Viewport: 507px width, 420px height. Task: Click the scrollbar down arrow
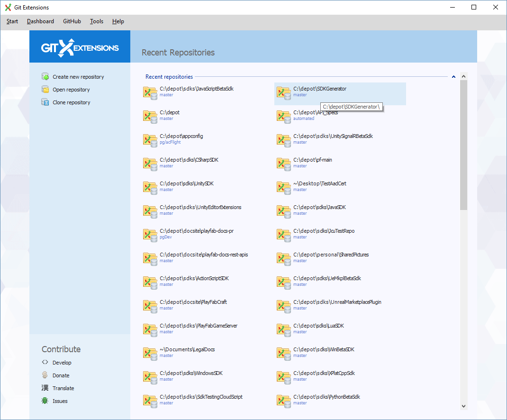(x=464, y=406)
